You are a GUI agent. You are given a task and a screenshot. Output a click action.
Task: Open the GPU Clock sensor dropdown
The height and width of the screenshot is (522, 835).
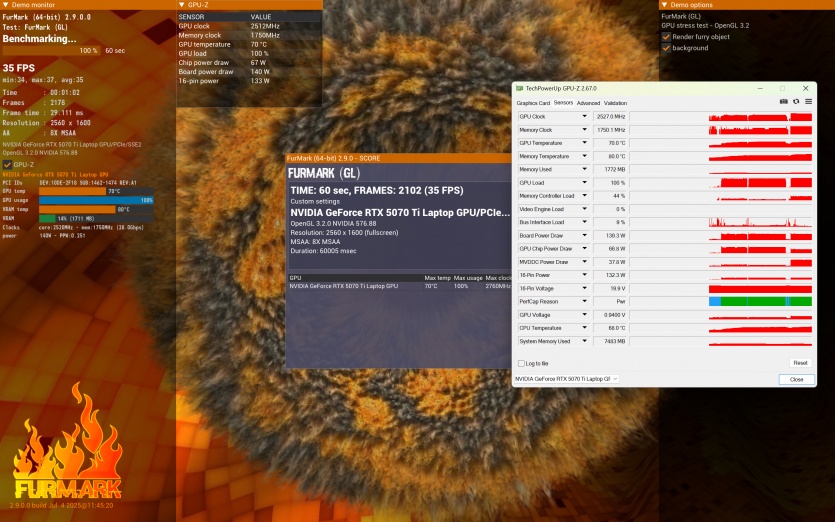[585, 117]
